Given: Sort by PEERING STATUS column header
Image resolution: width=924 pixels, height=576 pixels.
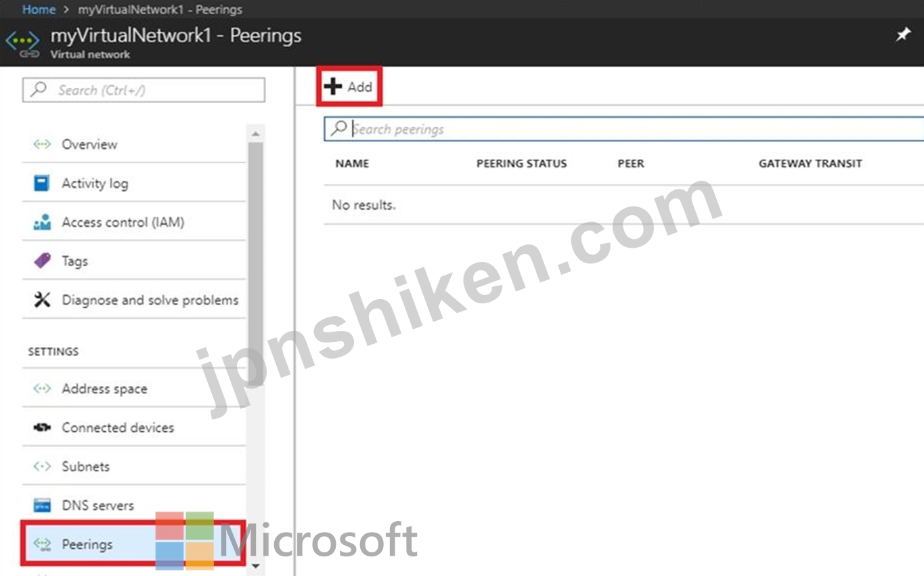Looking at the screenshot, I should click(521, 163).
